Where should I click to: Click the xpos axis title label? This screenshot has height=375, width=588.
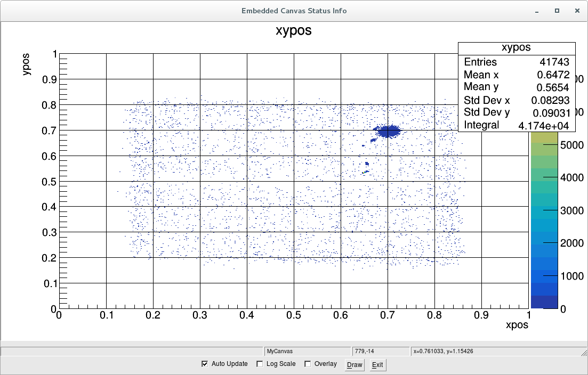(517, 325)
